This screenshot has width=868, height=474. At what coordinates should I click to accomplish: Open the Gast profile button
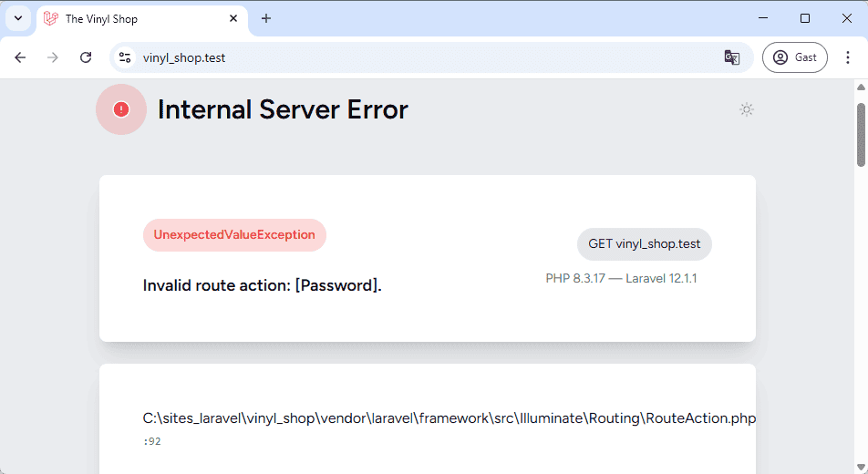tap(794, 57)
